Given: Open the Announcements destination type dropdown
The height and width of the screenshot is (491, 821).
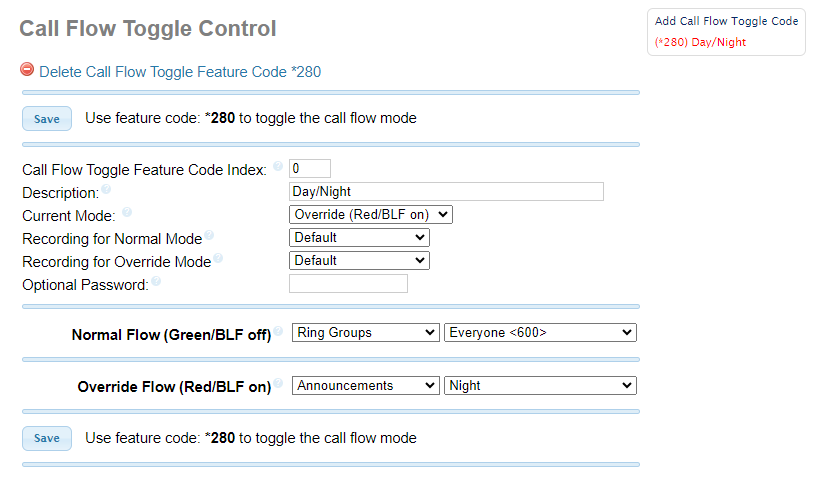Looking at the screenshot, I should [365, 386].
